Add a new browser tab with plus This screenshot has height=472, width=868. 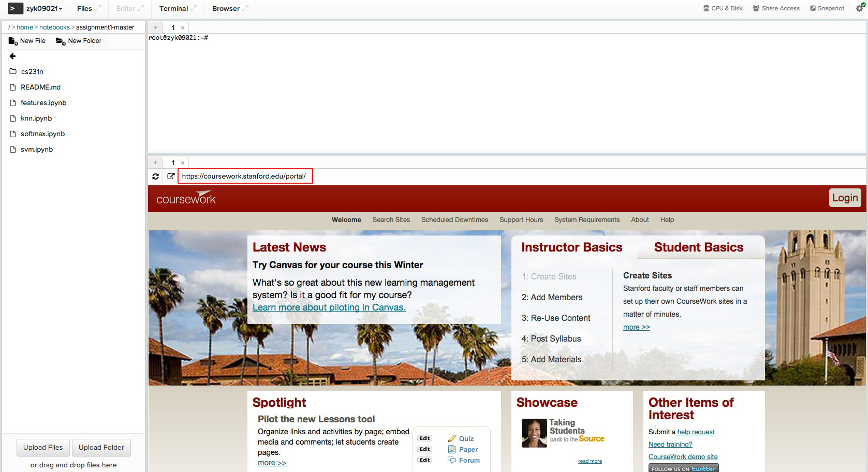click(x=155, y=163)
